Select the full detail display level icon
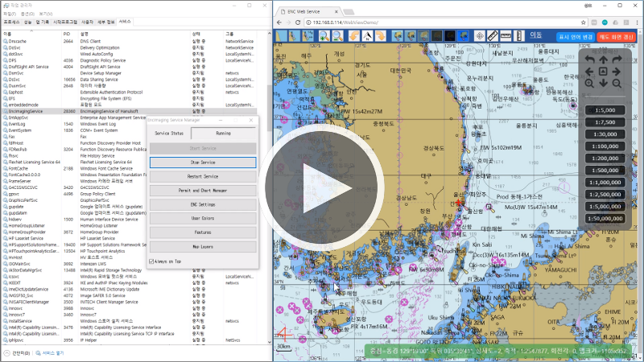 [308, 36]
